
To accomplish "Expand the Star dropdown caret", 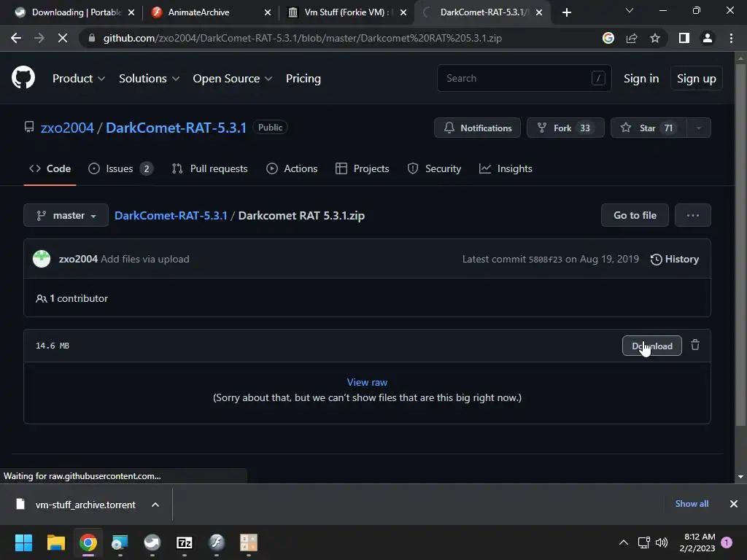I will [699, 128].
